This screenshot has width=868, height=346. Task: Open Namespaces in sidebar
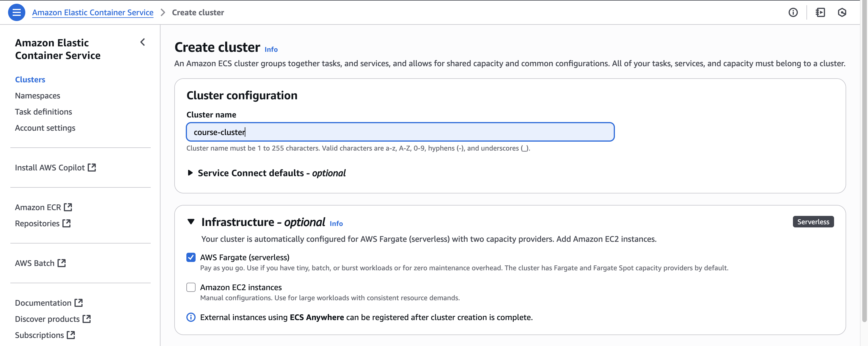coord(37,96)
